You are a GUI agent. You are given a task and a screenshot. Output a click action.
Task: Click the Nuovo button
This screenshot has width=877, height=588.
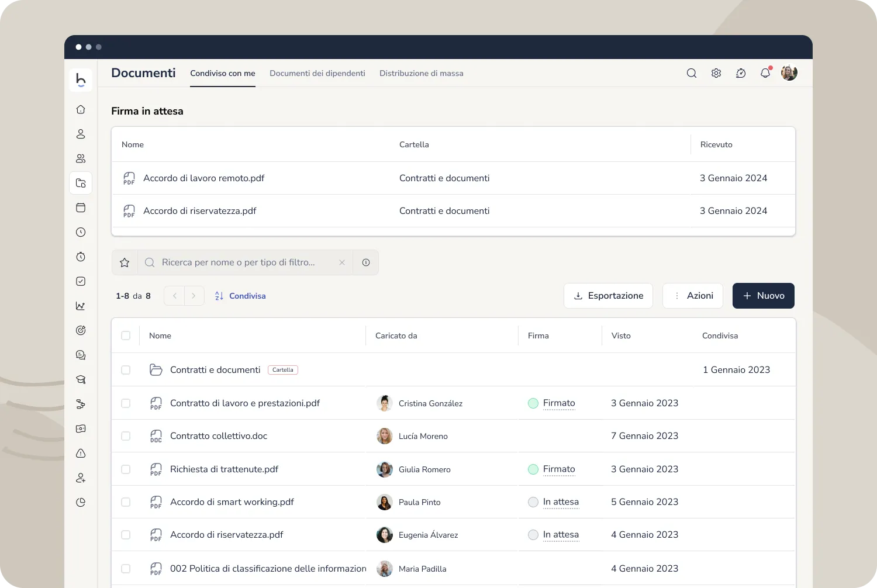click(x=764, y=296)
